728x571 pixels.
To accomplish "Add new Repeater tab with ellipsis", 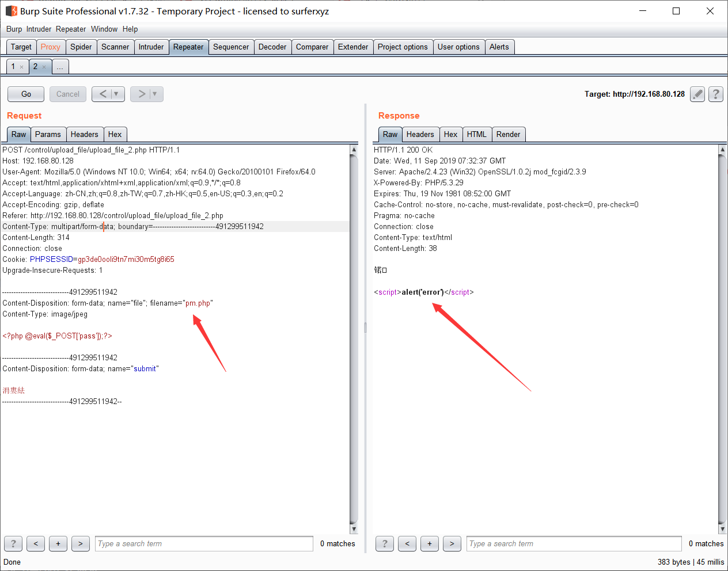I will coord(60,67).
